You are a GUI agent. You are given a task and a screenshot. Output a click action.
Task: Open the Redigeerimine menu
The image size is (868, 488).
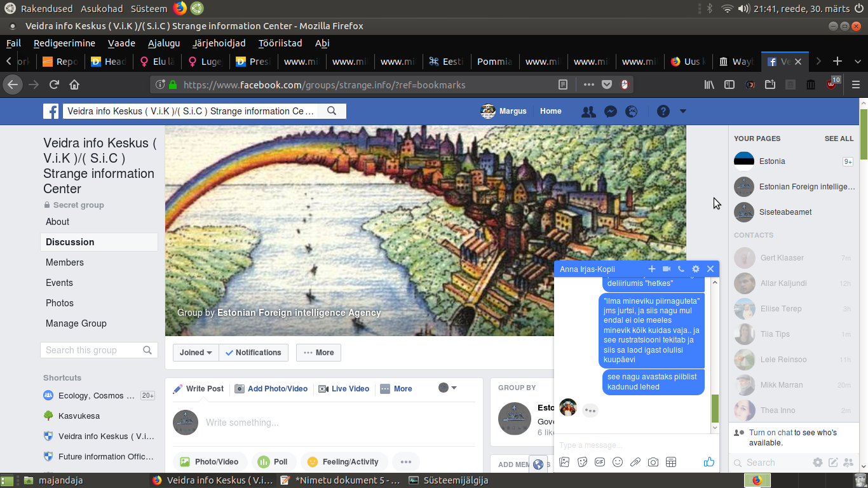pos(64,43)
